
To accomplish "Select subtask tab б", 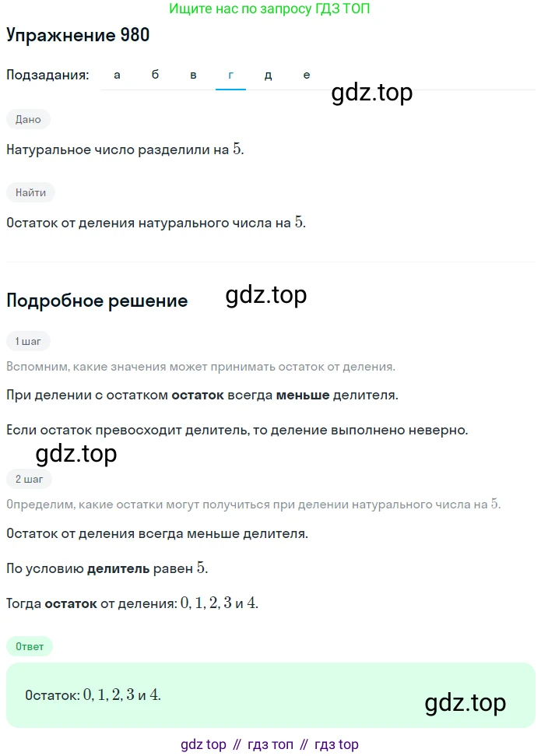I will click(155, 76).
